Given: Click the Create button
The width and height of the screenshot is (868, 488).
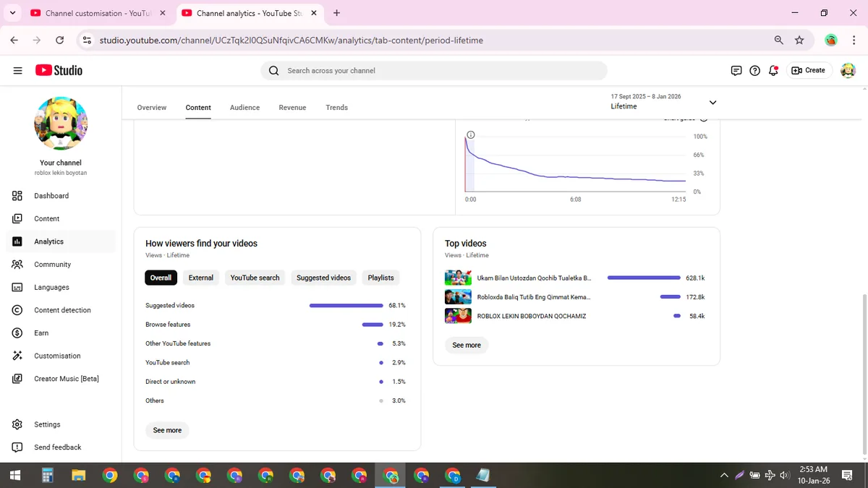Looking at the screenshot, I should (809, 70).
